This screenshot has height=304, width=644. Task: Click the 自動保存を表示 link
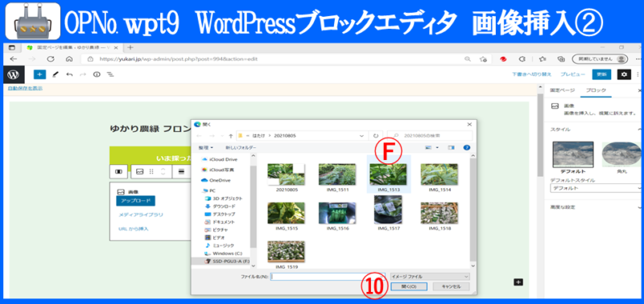click(x=25, y=88)
